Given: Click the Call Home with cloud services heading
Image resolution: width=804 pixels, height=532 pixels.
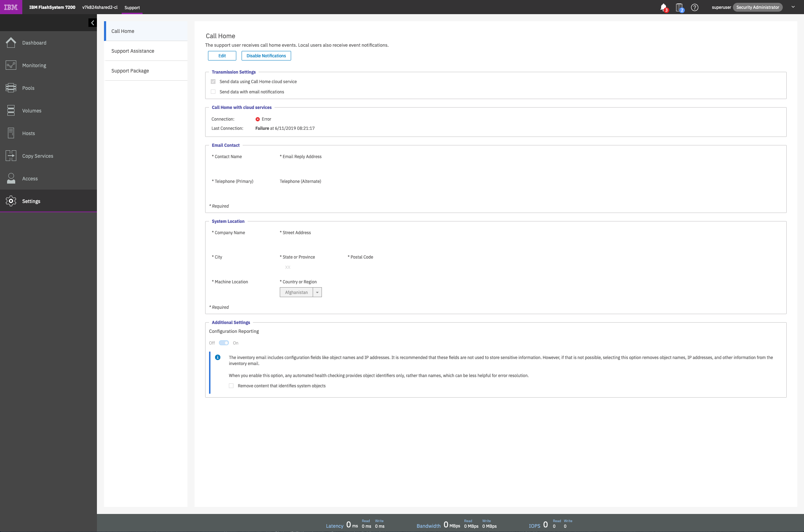Looking at the screenshot, I should 242,107.
